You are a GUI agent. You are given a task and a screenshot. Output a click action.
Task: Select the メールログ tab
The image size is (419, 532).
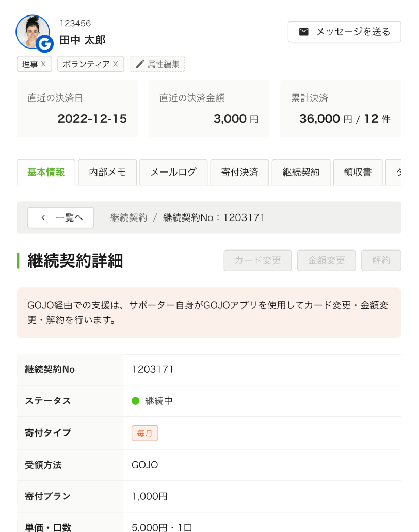tap(173, 172)
